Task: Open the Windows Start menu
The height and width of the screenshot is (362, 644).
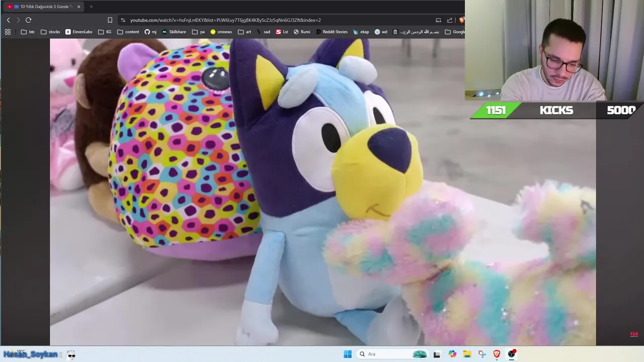Action: point(348,354)
